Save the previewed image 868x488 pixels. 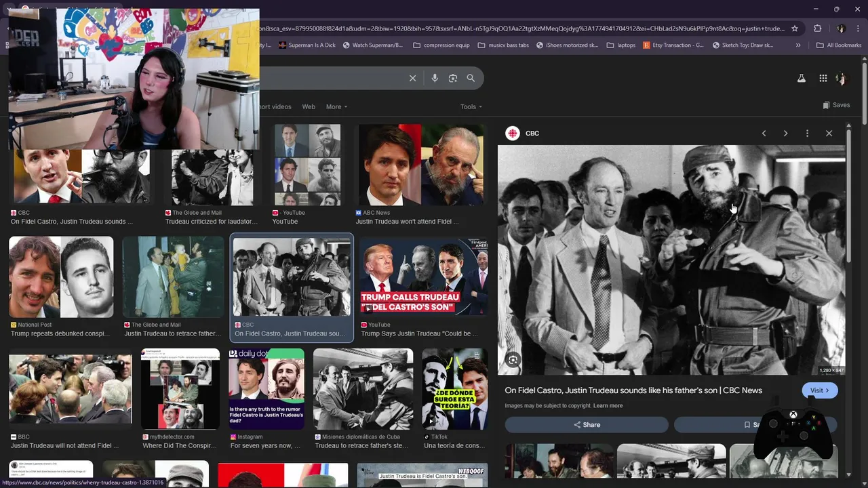coord(755,425)
